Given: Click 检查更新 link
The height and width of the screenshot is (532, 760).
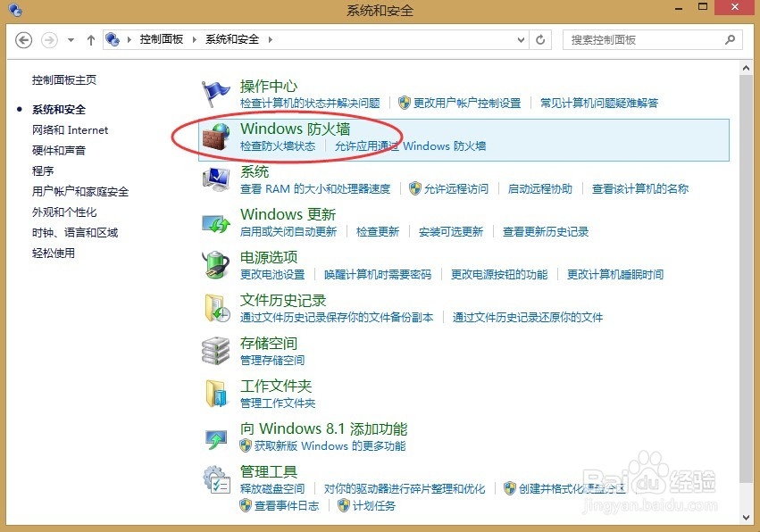Looking at the screenshot, I should [x=377, y=231].
